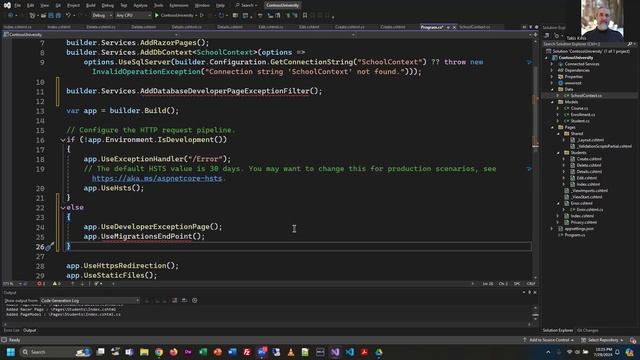This screenshot has height=360, width=640.
Task: Collapse the else block at line 22
Action: click(x=63, y=208)
